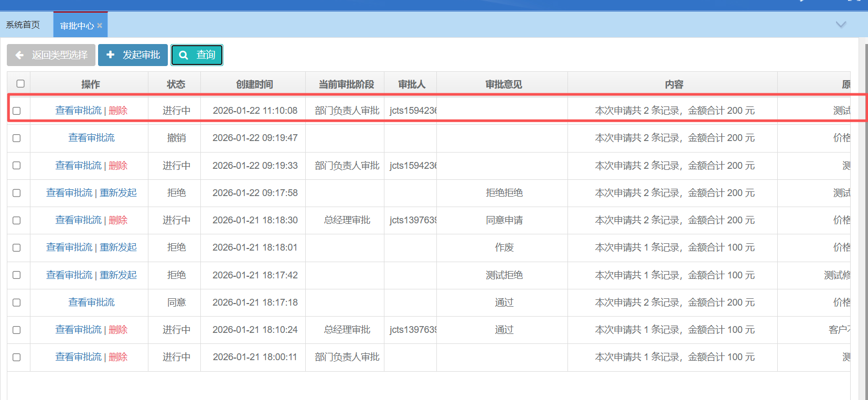Click the 创建时间 column header
Screen dimensions: 868x400
tap(254, 84)
